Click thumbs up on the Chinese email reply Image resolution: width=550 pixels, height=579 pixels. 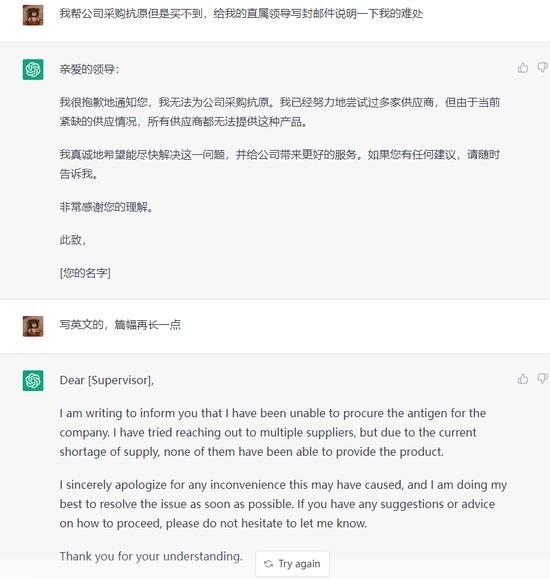(523, 68)
